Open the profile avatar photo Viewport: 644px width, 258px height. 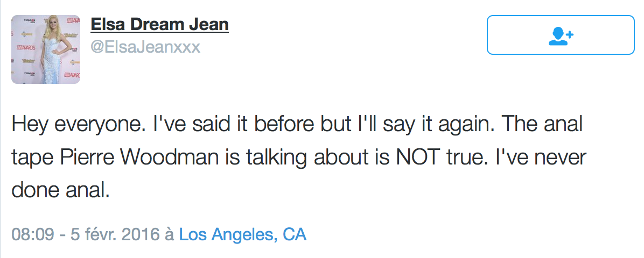[x=46, y=49]
